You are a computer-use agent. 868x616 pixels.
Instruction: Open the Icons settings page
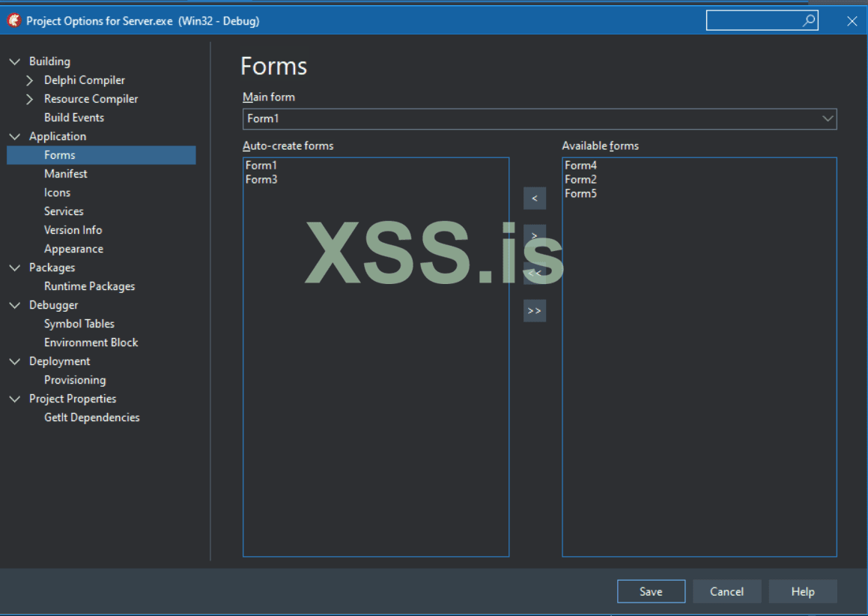click(57, 193)
